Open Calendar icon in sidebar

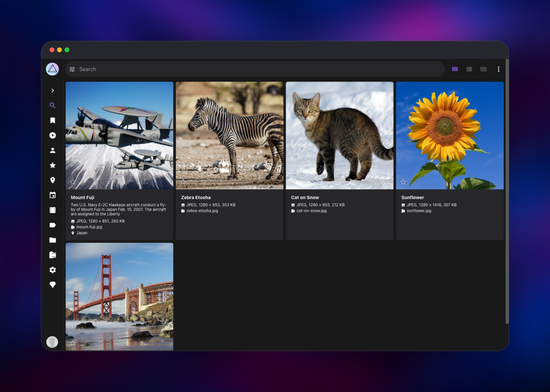(53, 195)
